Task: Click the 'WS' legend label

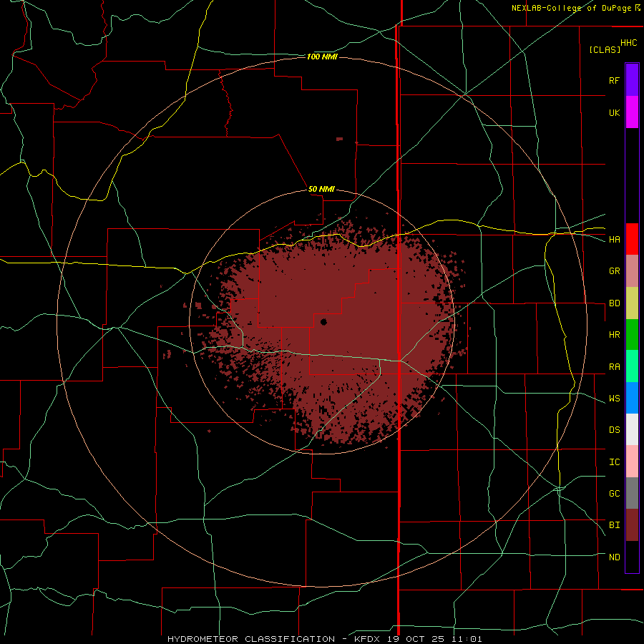Action: (614, 399)
